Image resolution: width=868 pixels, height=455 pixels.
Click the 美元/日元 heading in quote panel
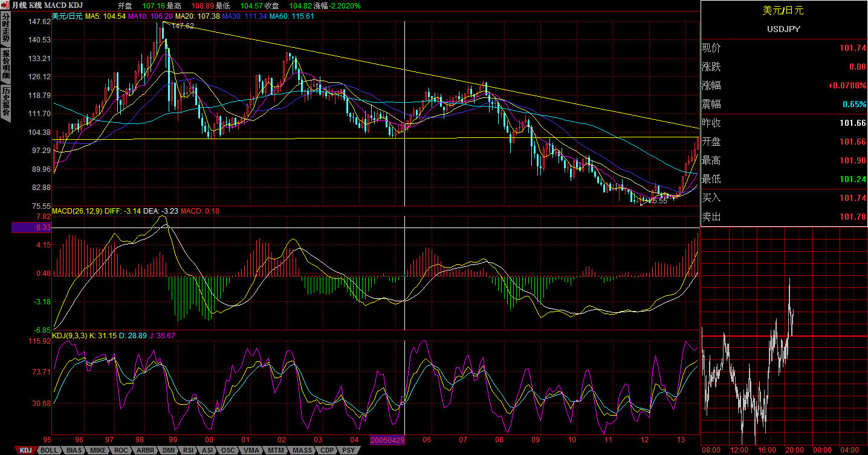(x=783, y=10)
